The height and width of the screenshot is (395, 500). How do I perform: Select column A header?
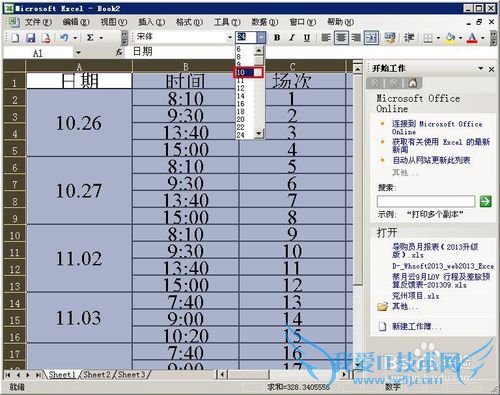tap(79, 67)
